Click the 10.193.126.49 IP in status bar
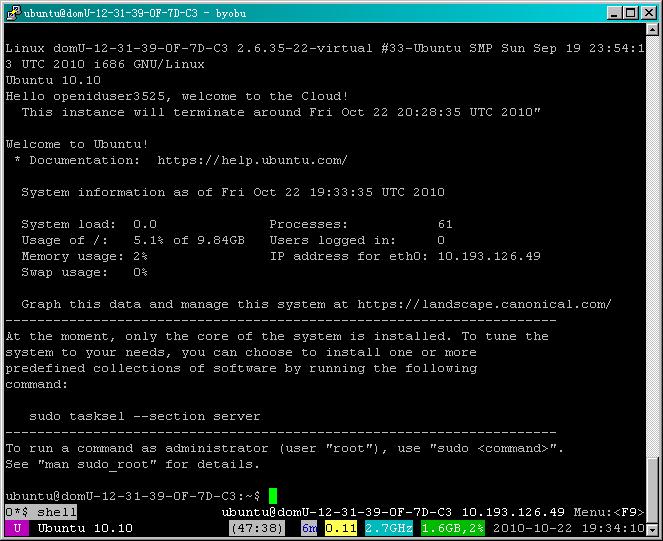Image resolution: width=663 pixels, height=541 pixels. (x=513, y=512)
